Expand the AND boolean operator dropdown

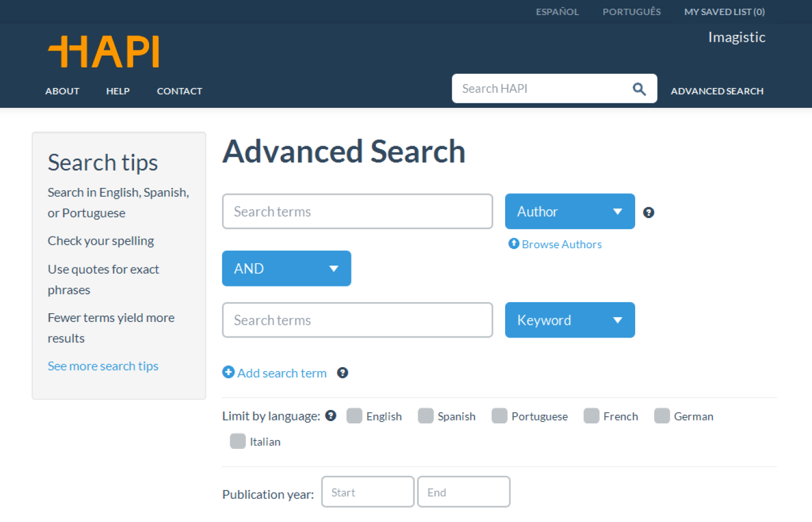[286, 268]
